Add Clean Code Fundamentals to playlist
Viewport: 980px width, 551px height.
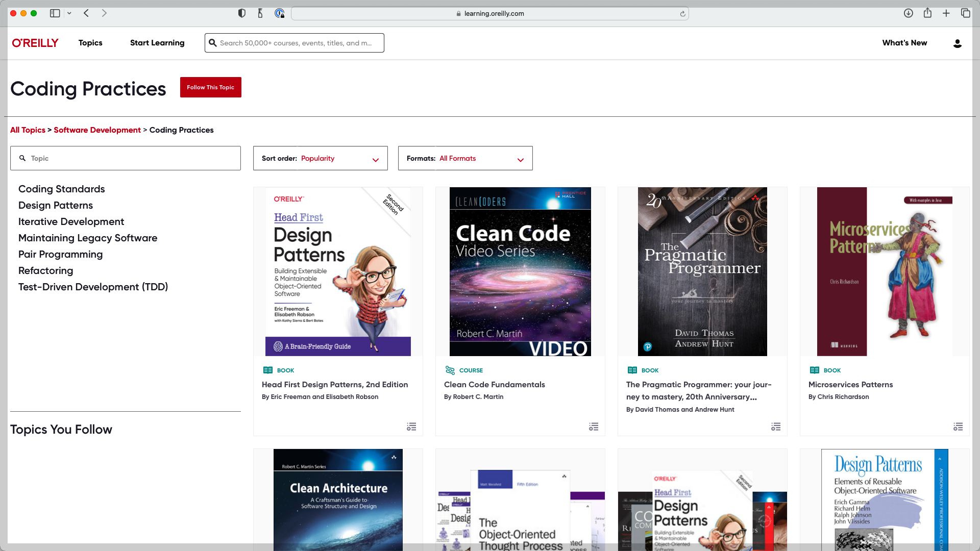point(594,427)
